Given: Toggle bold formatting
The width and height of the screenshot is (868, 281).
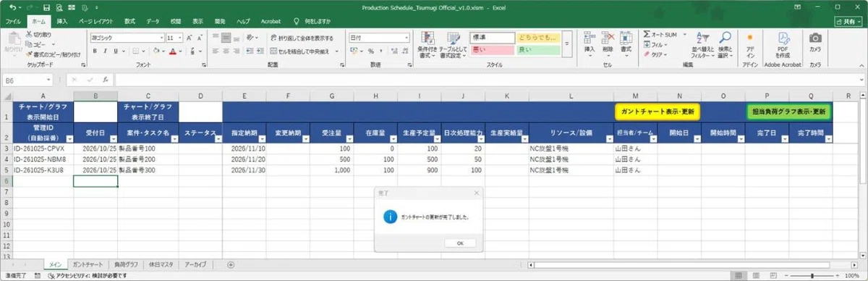Looking at the screenshot, I should point(94,51).
